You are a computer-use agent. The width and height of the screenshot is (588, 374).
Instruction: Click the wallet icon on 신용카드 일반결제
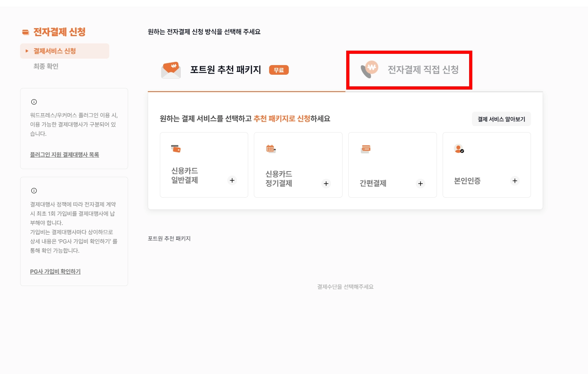176,149
